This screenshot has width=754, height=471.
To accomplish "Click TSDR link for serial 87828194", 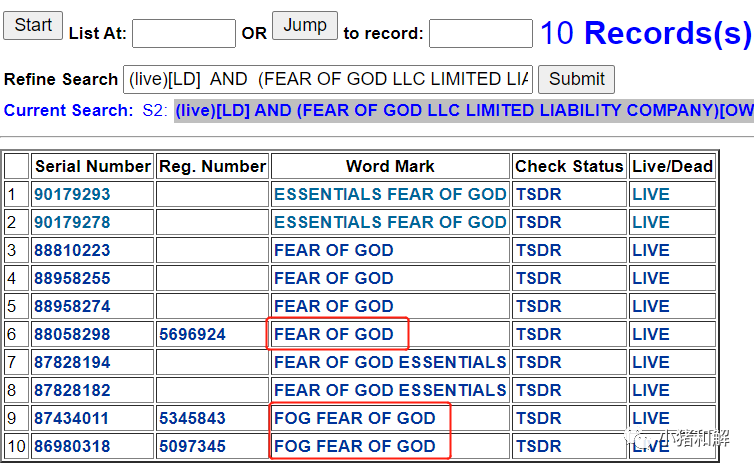I will [539, 362].
